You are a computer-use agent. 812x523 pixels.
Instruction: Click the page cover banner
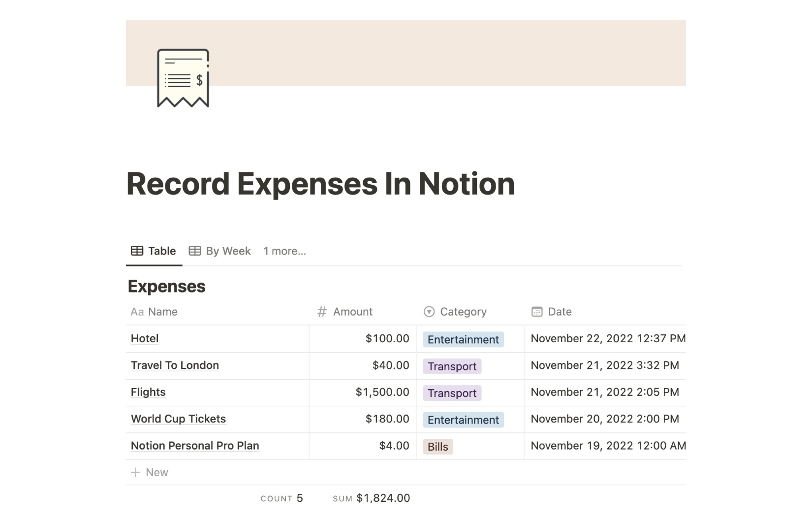tap(406, 53)
